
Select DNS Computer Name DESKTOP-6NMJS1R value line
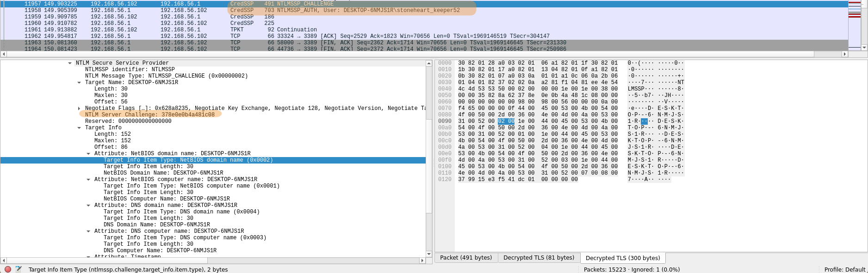coord(160,251)
